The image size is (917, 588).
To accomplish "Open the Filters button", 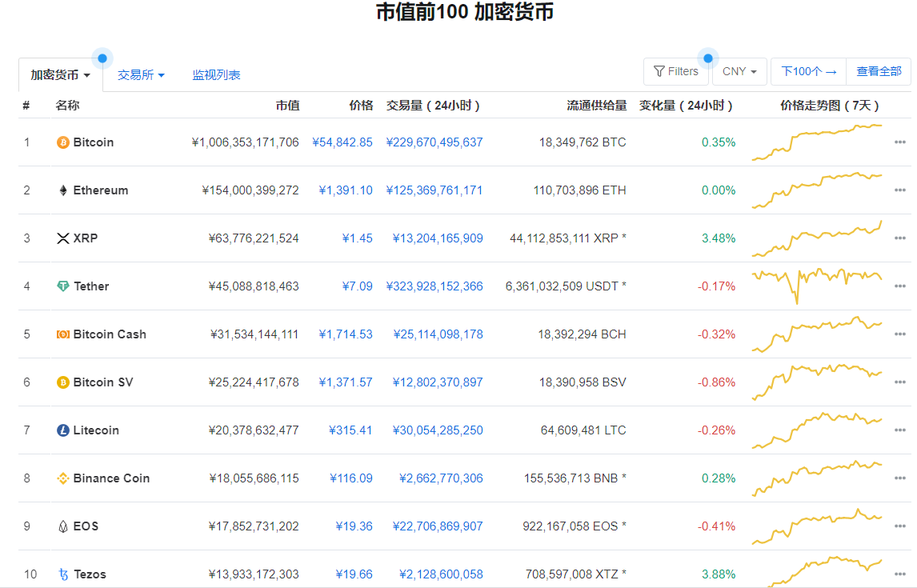I will [x=675, y=71].
